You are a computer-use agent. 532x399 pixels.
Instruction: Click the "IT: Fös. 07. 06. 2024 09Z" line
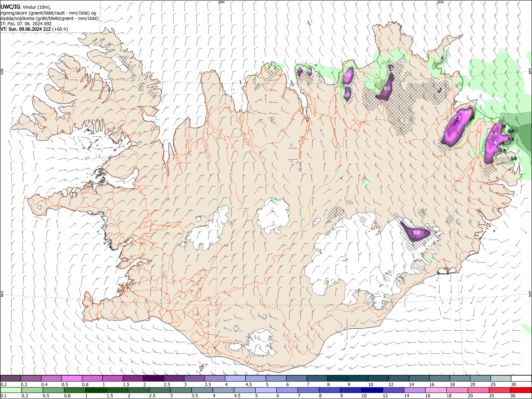pyautogui.click(x=26, y=24)
